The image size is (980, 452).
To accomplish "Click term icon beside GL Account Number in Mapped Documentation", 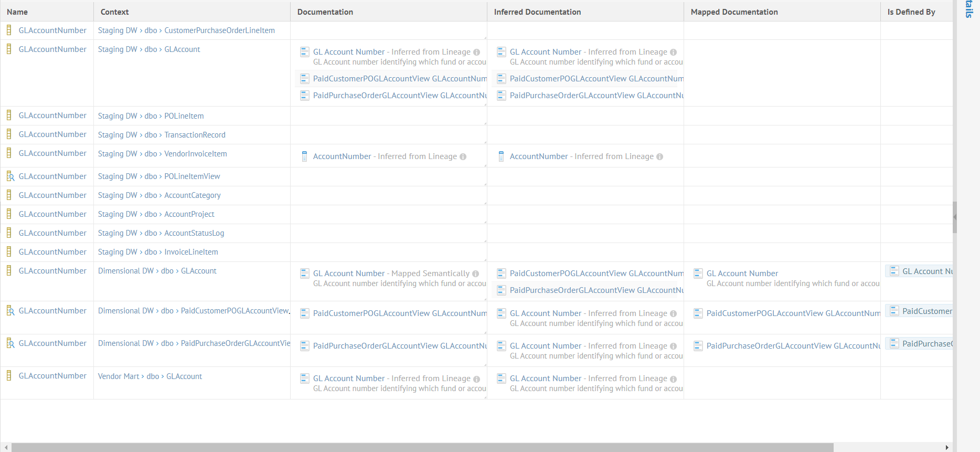I will coord(698,274).
